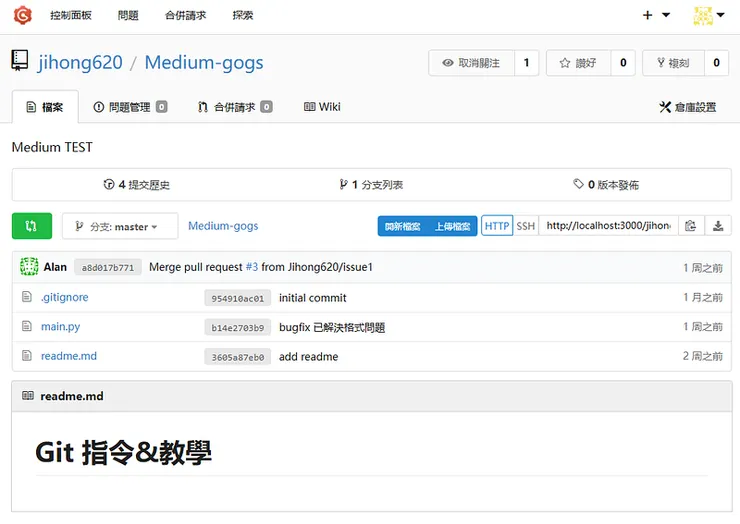Click the Gogs logo icon
This screenshot has height=524, width=740.
tap(22, 15)
